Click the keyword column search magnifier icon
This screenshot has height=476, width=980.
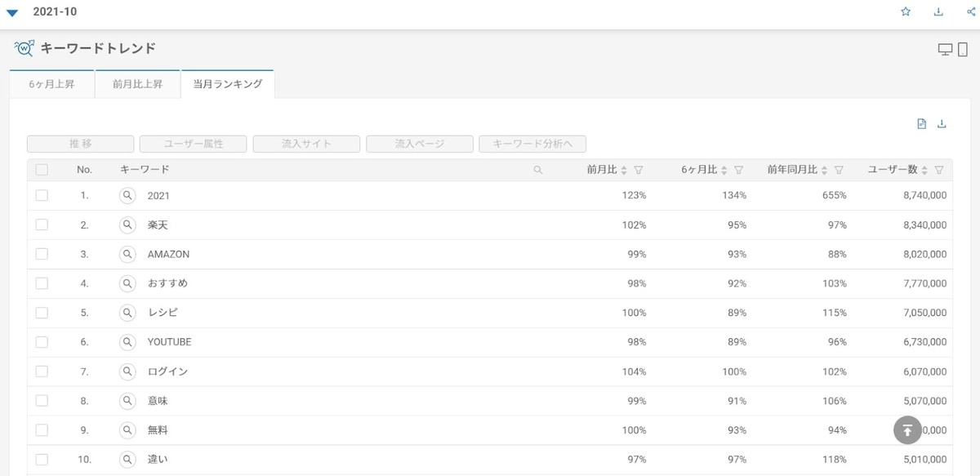point(538,170)
